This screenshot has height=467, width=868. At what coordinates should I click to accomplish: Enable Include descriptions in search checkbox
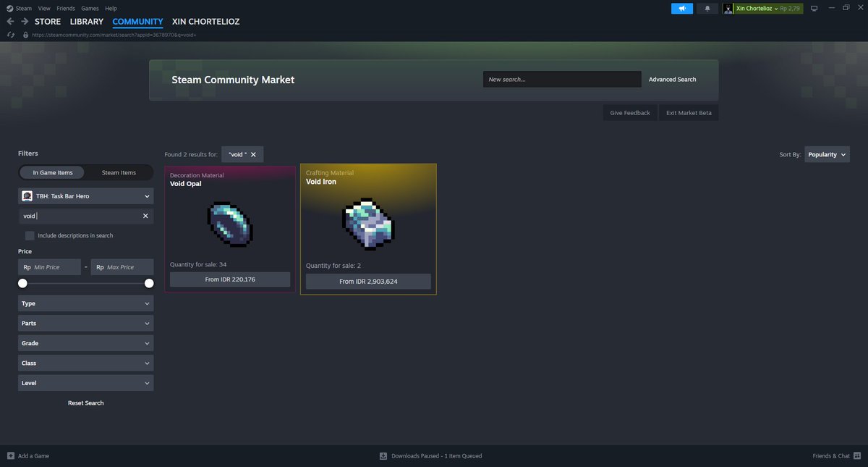[30, 235]
